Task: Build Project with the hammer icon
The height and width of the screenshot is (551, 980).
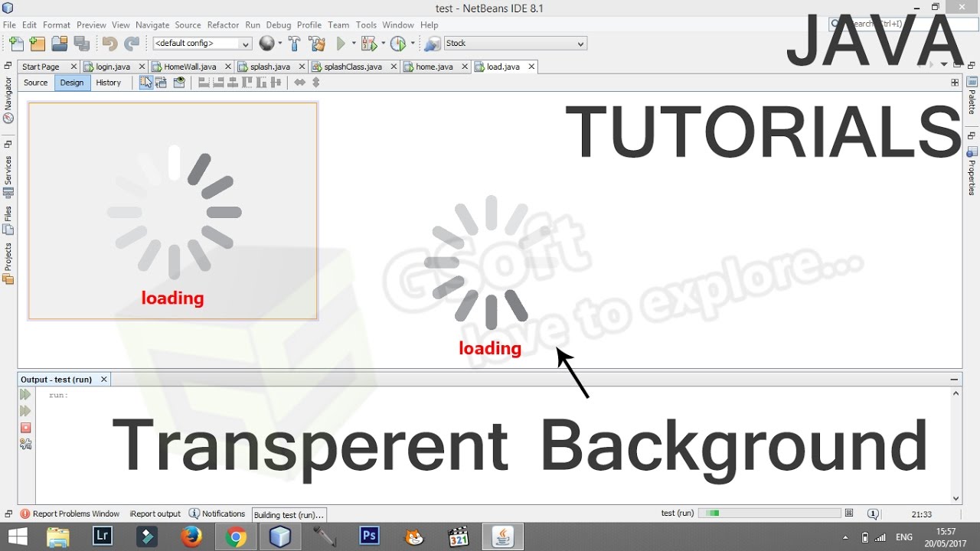Action: [x=294, y=44]
